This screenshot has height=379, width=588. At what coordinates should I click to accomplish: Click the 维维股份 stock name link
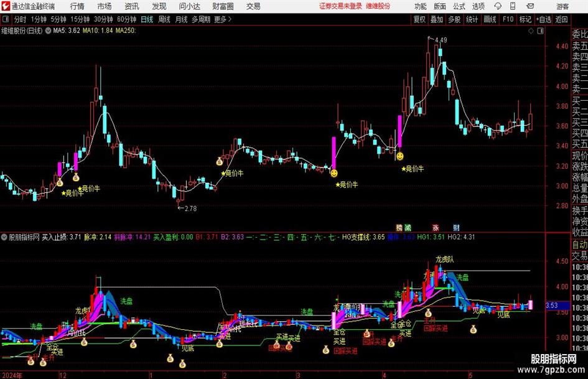pyautogui.click(x=378, y=6)
